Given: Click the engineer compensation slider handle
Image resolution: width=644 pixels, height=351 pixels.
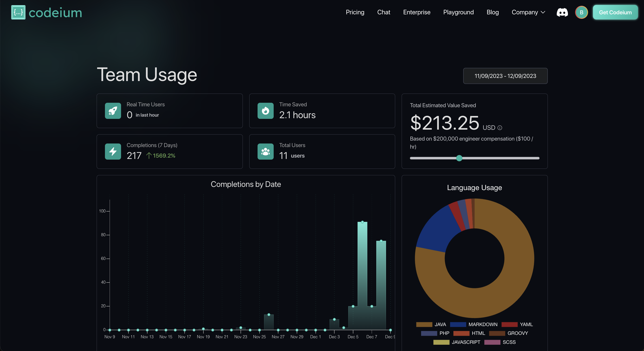Looking at the screenshot, I should 459,158.
